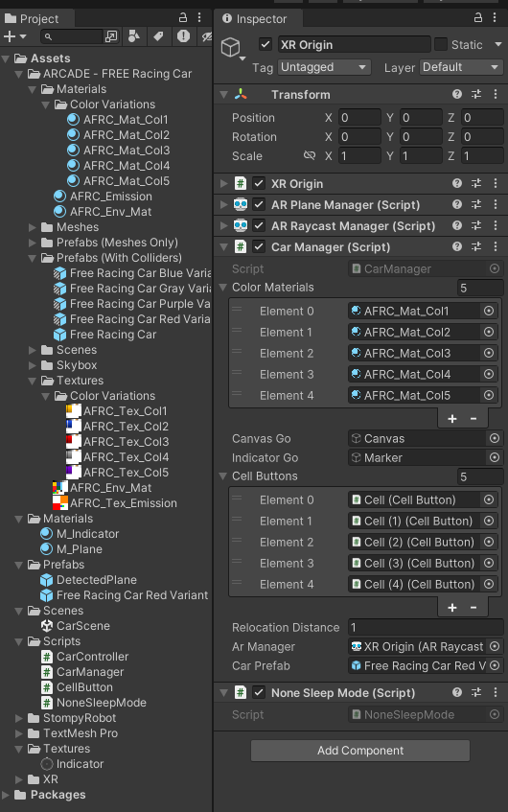The width and height of the screenshot is (508, 812).
Task: Disable Car Manager script checkbox
Action: click(259, 246)
